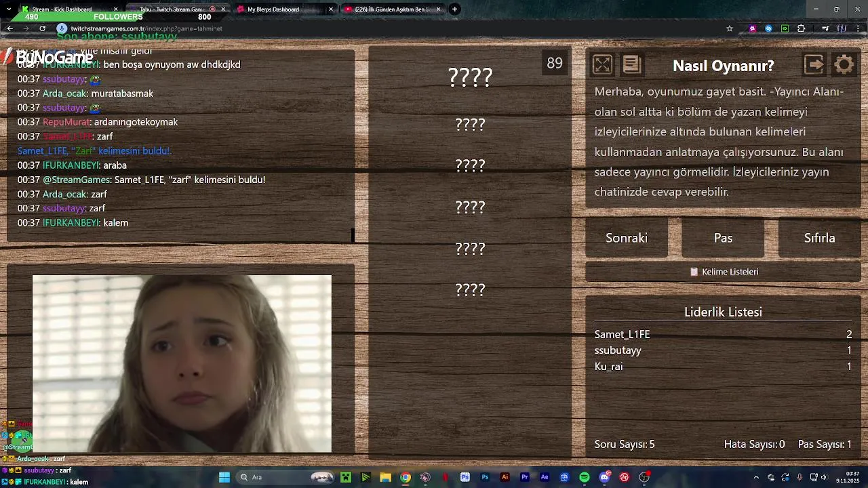
Task: Open Adobe Premiere Pro from the taskbar
Action: coord(524,477)
